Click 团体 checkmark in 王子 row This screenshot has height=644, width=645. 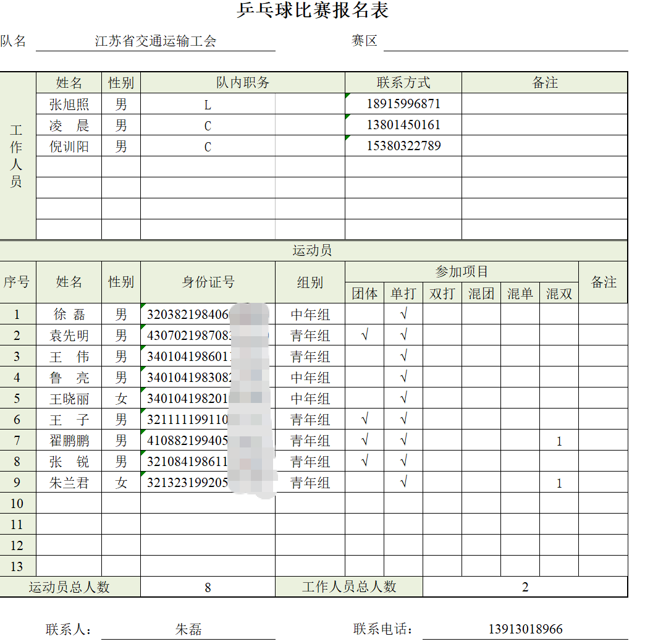click(x=365, y=419)
